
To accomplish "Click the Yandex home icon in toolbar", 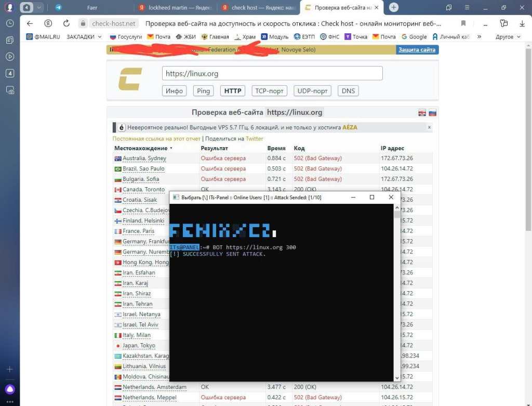I will click(x=48, y=23).
